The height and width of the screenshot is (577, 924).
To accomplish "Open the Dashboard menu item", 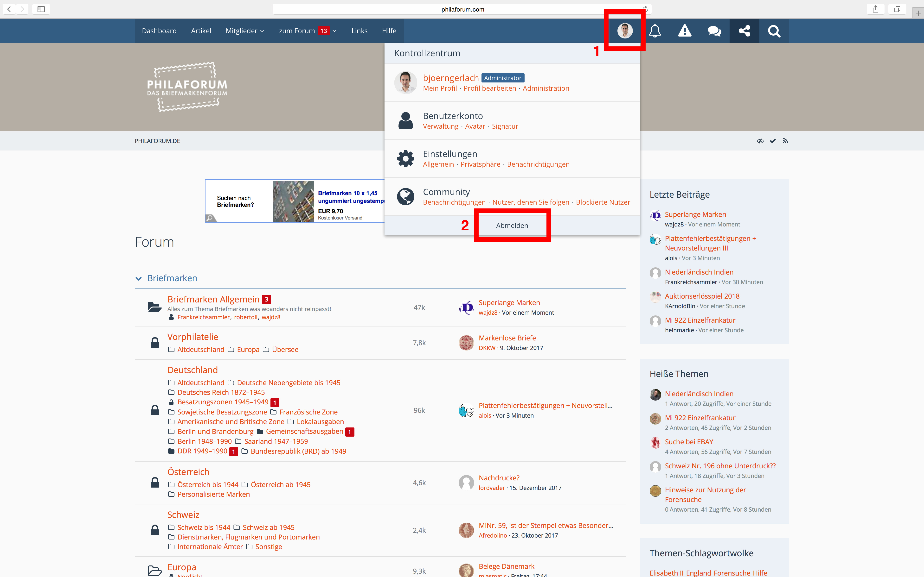I will click(159, 31).
